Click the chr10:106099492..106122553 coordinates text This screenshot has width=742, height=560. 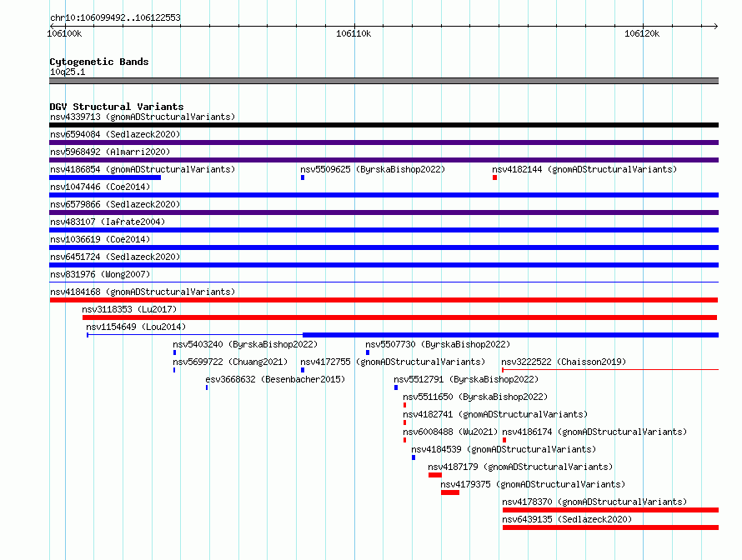115,18
